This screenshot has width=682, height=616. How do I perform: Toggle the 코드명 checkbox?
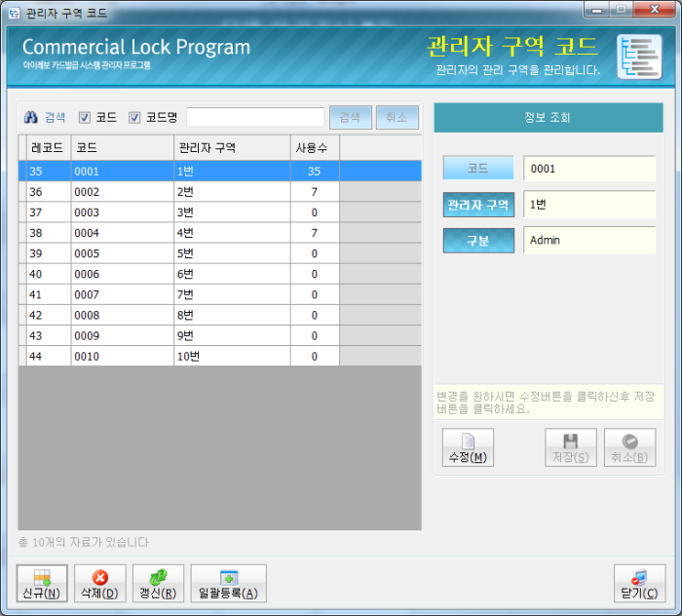pos(134,118)
